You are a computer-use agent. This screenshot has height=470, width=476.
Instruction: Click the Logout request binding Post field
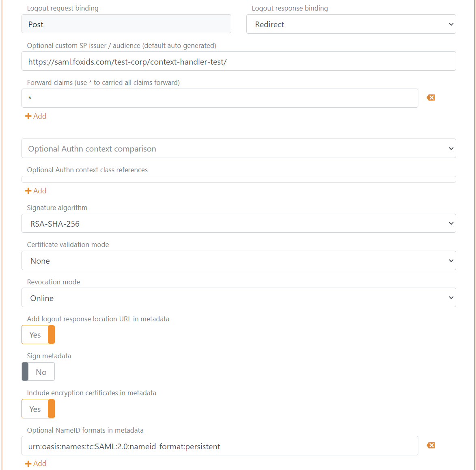point(126,24)
